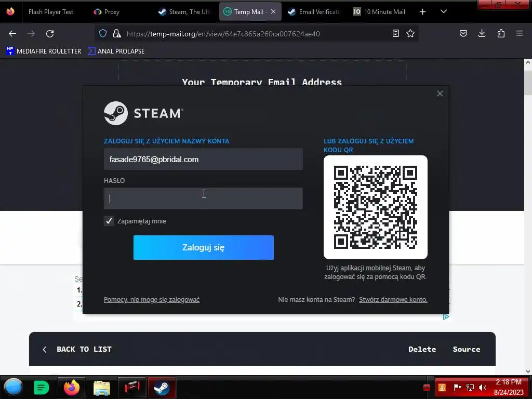The image size is (532, 399).
Task: Open the tracking protection shield icon
Action: coord(103,33)
